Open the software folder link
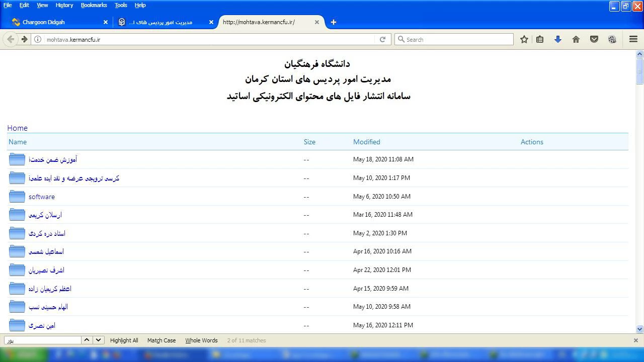The image size is (644, 362). click(42, 197)
